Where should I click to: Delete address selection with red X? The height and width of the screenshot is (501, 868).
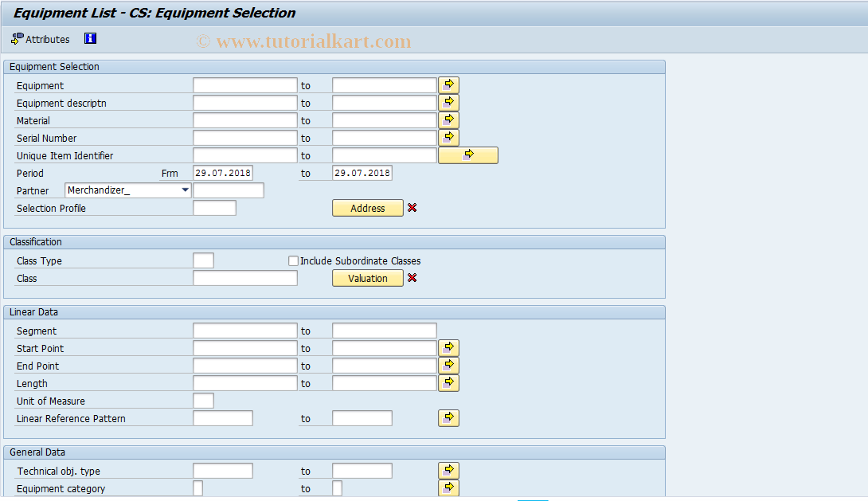[x=412, y=208]
